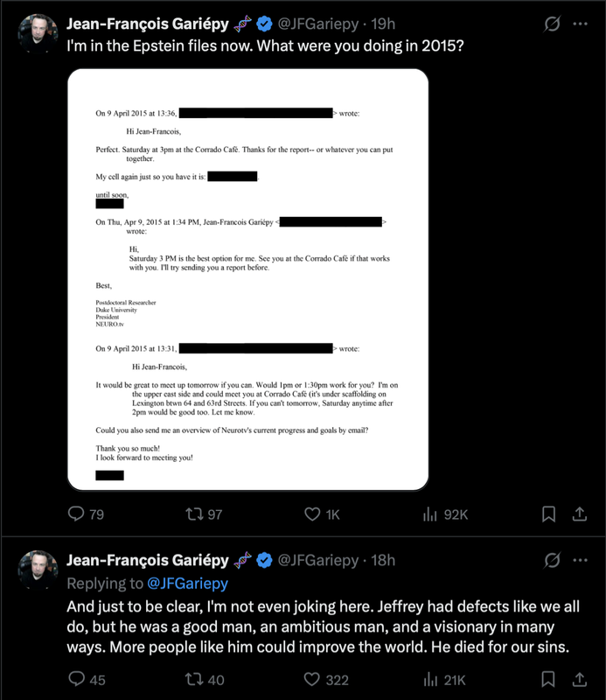
Task: Like the second tweet with 322 likes
Action: pos(310,679)
